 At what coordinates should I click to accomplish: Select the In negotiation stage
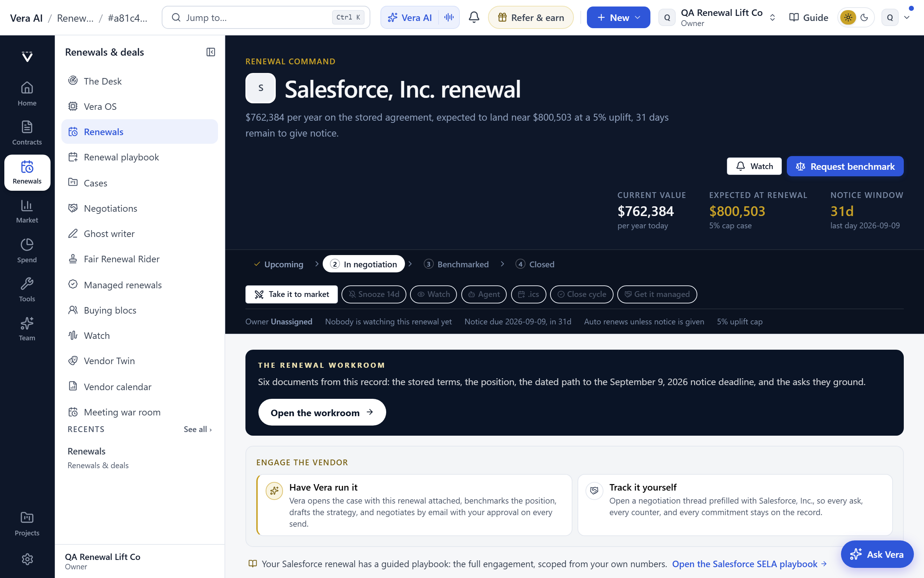(363, 264)
